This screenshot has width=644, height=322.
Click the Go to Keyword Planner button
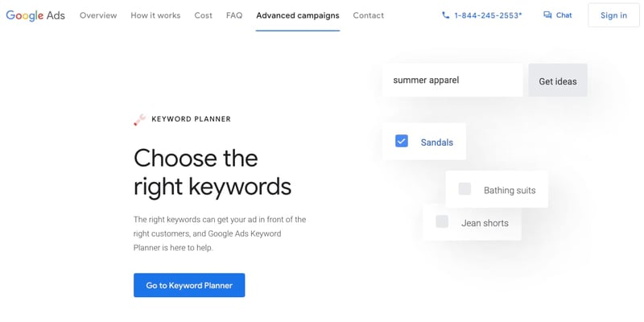(x=189, y=285)
